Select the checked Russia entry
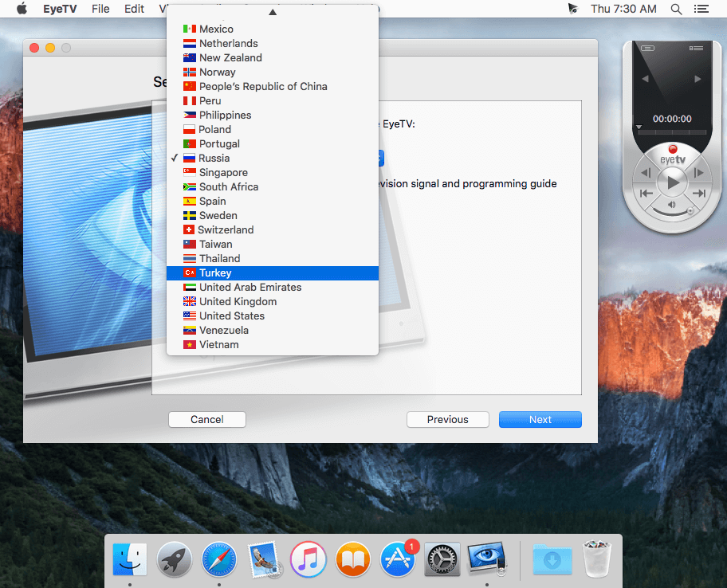The width and height of the screenshot is (727, 588). 273,158
